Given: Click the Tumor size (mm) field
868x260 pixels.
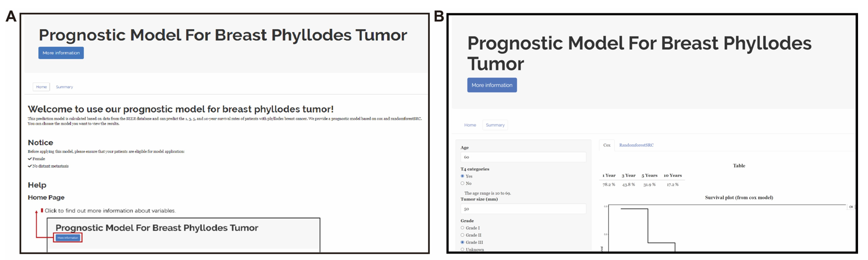Looking at the screenshot, I should (x=523, y=209).
